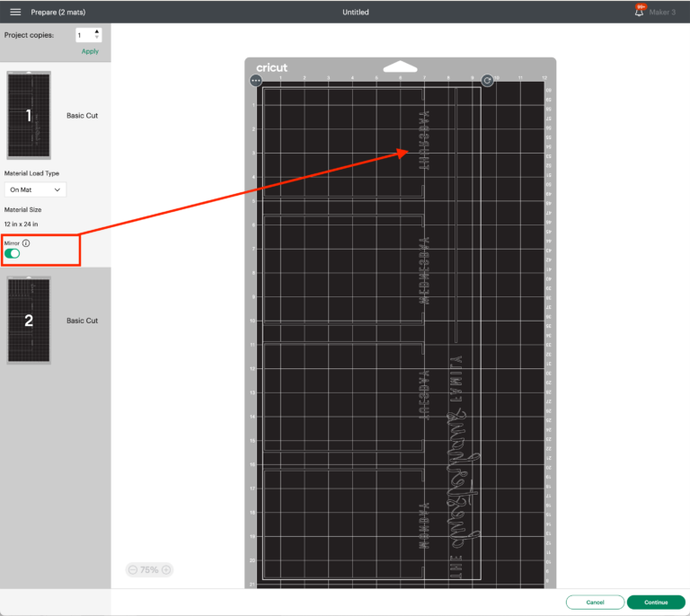Click the notifications bell icon

[640, 13]
